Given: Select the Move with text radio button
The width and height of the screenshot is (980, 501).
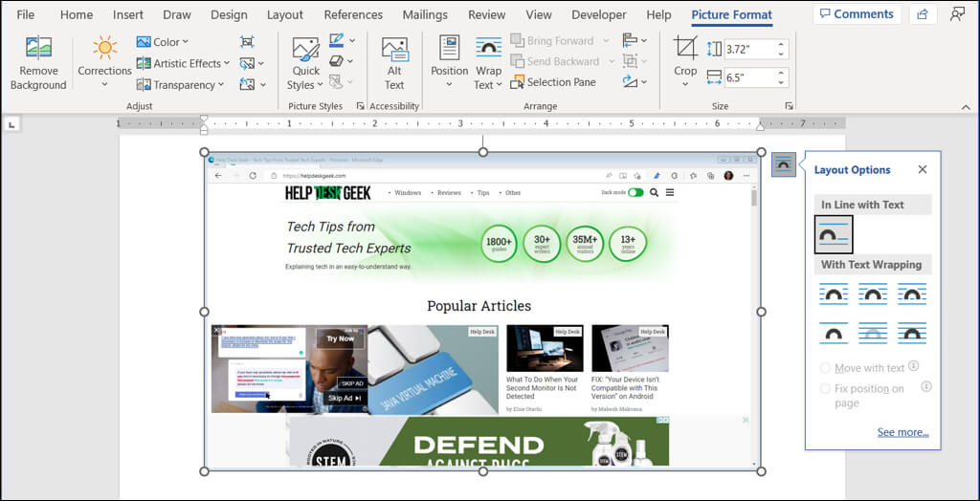Looking at the screenshot, I should coord(826,368).
